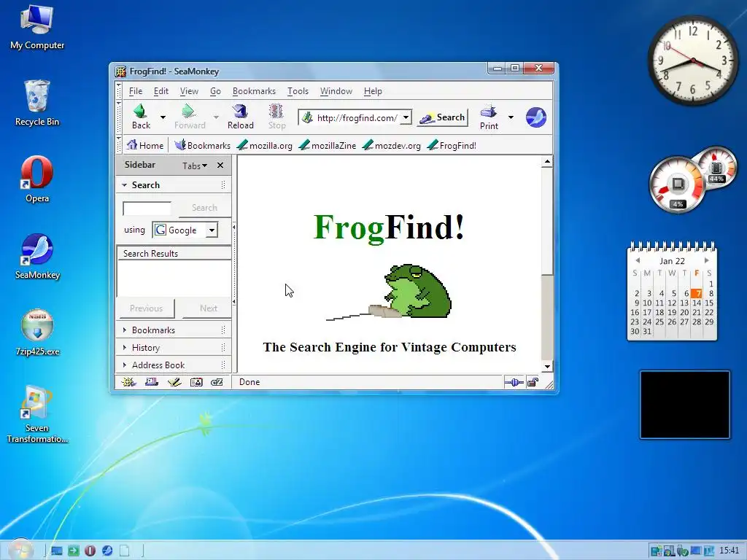This screenshot has height=560, width=747.
Task: Click the Start orb on the taskbar
Action: 20,550
